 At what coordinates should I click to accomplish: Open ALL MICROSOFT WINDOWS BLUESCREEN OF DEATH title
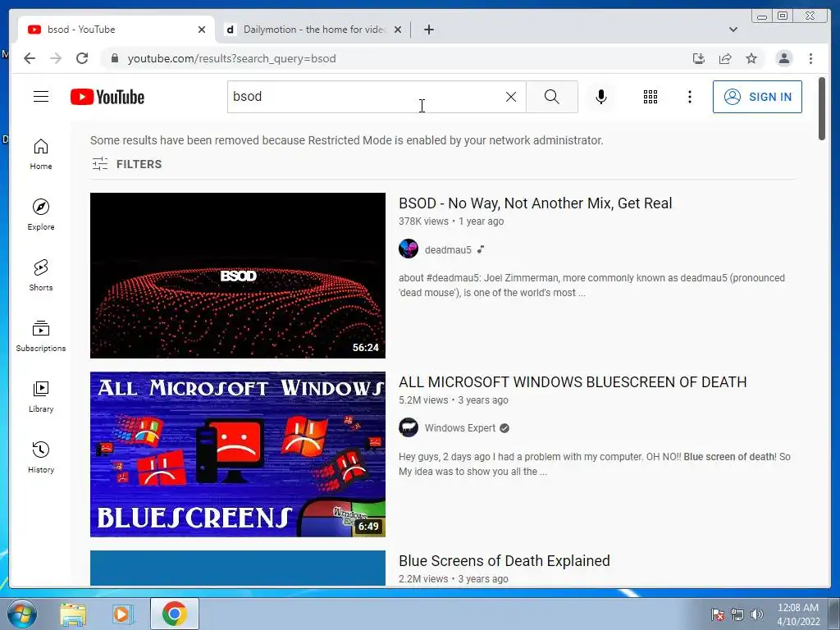pos(573,382)
